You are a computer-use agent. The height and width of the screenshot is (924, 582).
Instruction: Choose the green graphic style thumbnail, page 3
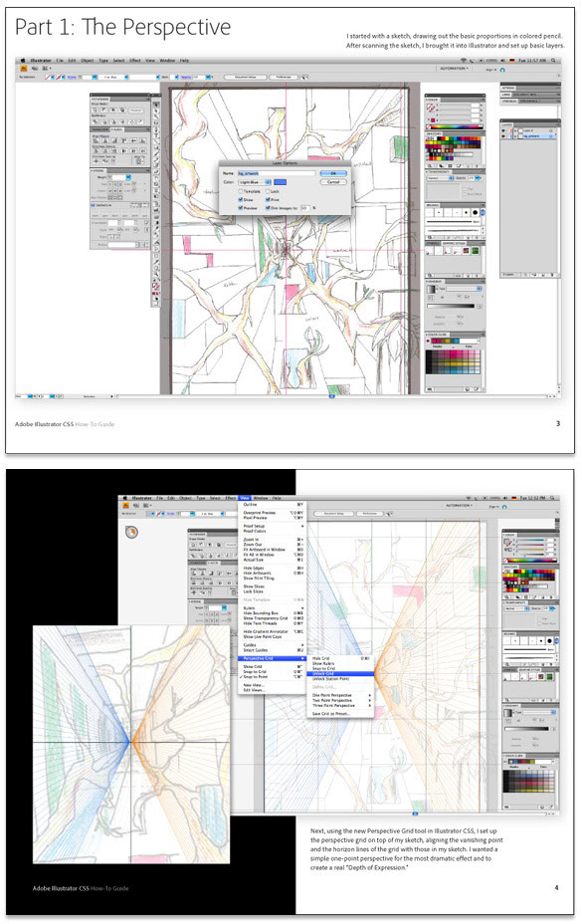coord(476,251)
